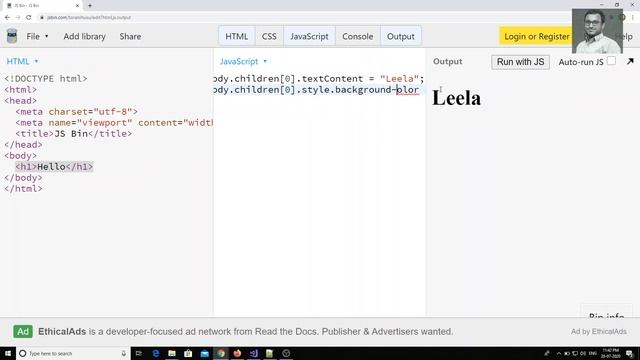Open the green notepad app on taskbar
Image resolution: width=640 pixels, height=360 pixels.
(x=269, y=353)
